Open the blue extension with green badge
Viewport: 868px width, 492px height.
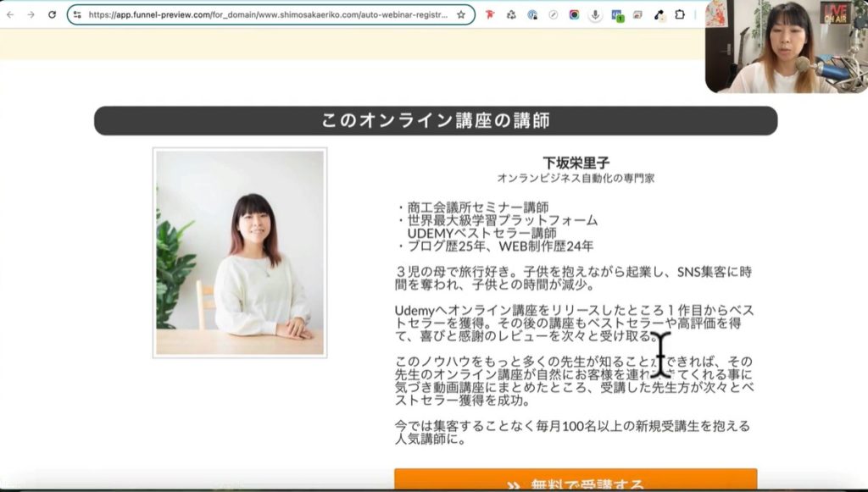(617, 15)
